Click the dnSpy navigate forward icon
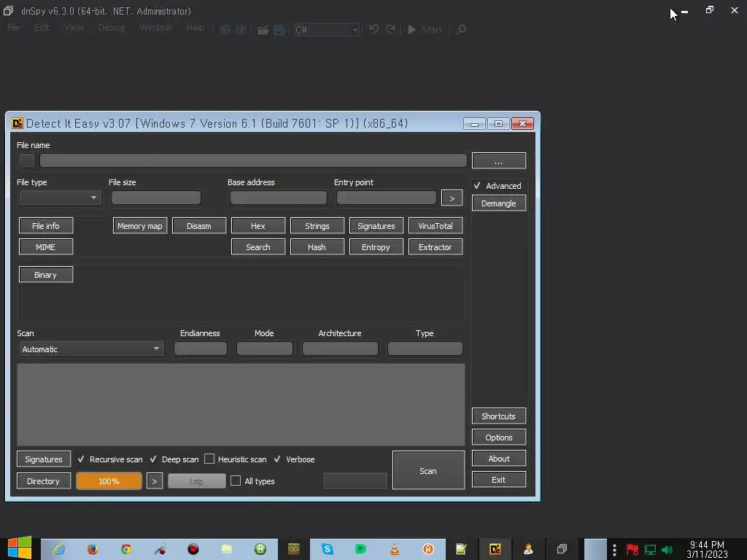Screen dimensions: 747x560 coord(241,29)
